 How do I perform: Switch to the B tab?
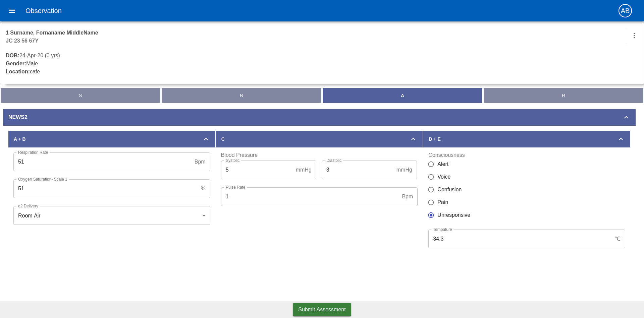tap(241, 96)
